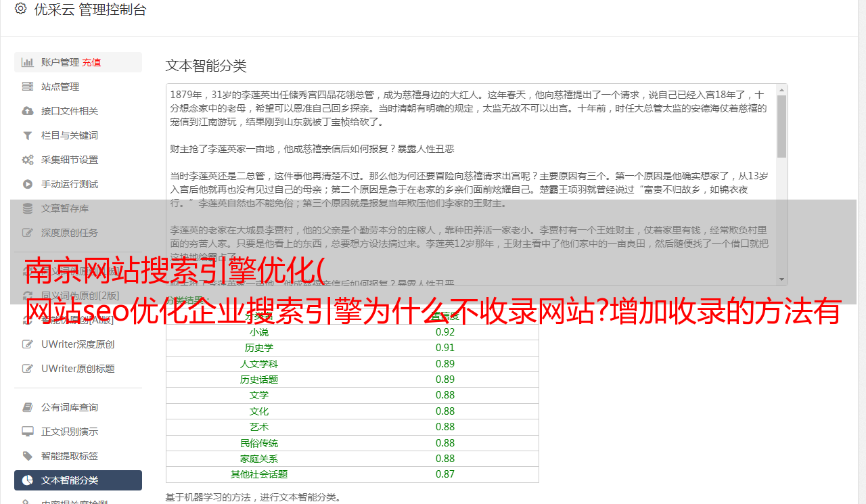This screenshot has height=504, width=866.
Task: Open the red 充值 recharge link
Action: click(92, 62)
